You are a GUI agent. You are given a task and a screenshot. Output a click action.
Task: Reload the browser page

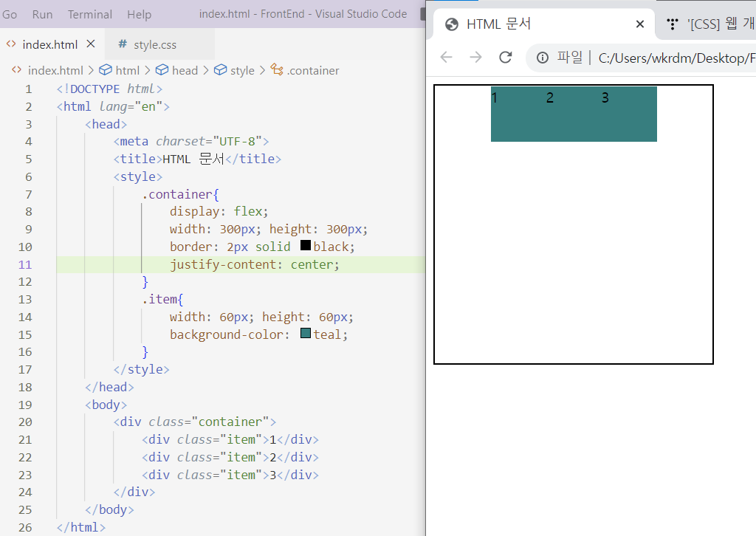coord(505,58)
